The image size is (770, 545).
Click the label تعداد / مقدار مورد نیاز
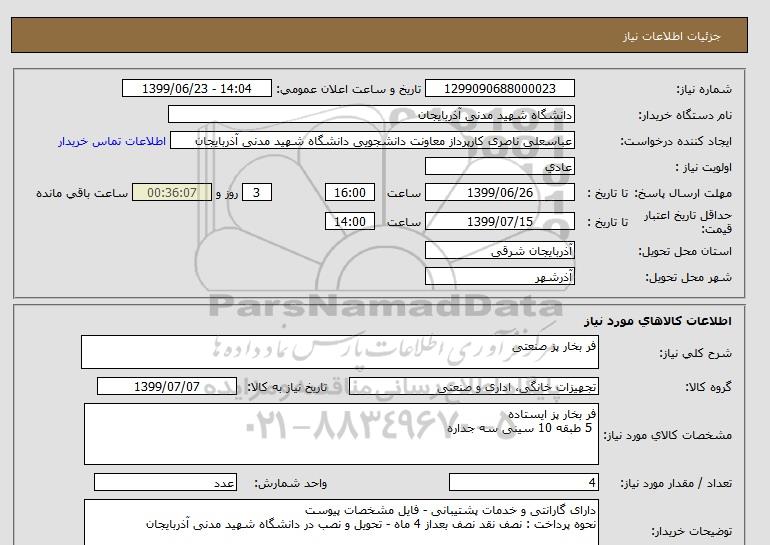click(676, 484)
